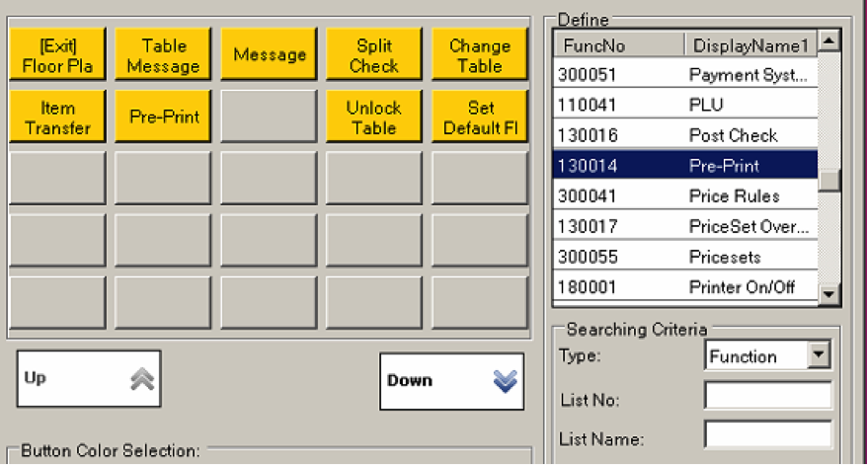Select the Table Message button

click(x=163, y=54)
